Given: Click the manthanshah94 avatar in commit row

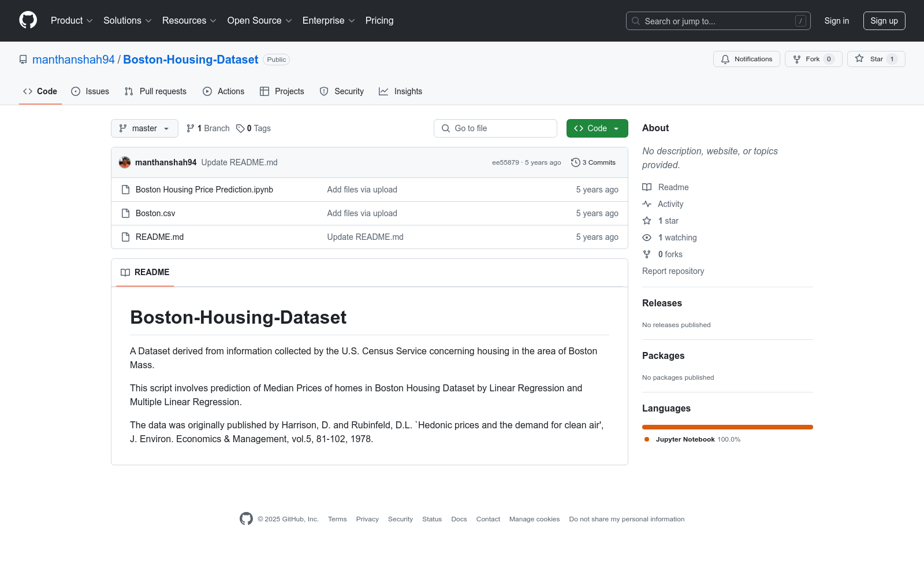Looking at the screenshot, I should coord(125,162).
